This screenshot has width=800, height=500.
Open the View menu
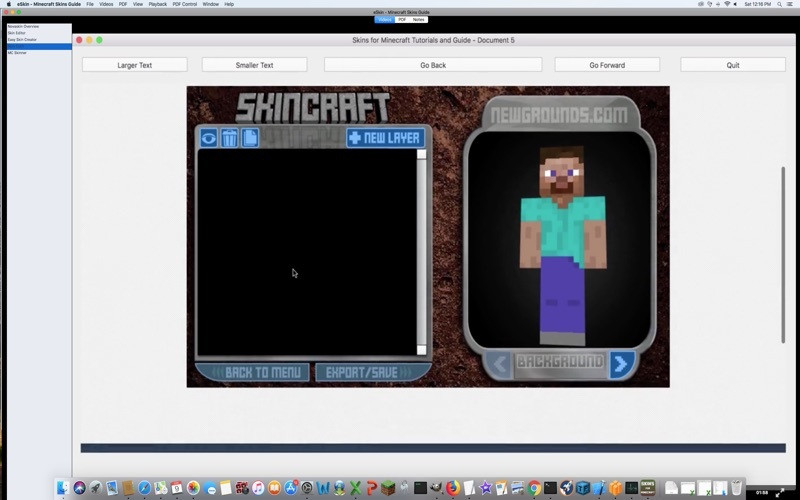138,4
